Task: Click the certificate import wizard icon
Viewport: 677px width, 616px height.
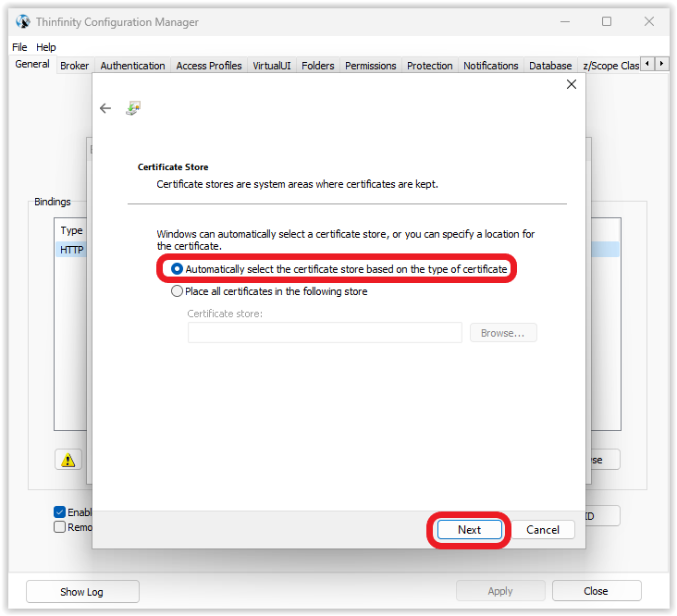Action: point(133,108)
